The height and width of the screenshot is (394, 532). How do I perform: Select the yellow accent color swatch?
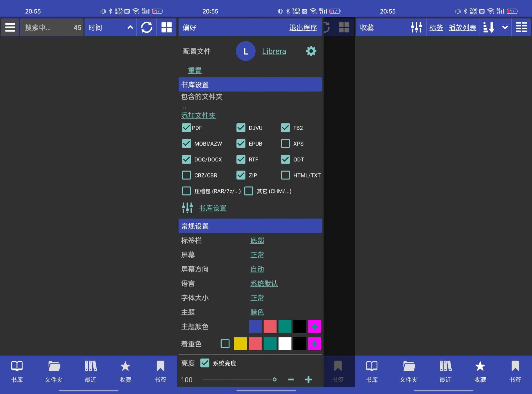tap(240, 344)
